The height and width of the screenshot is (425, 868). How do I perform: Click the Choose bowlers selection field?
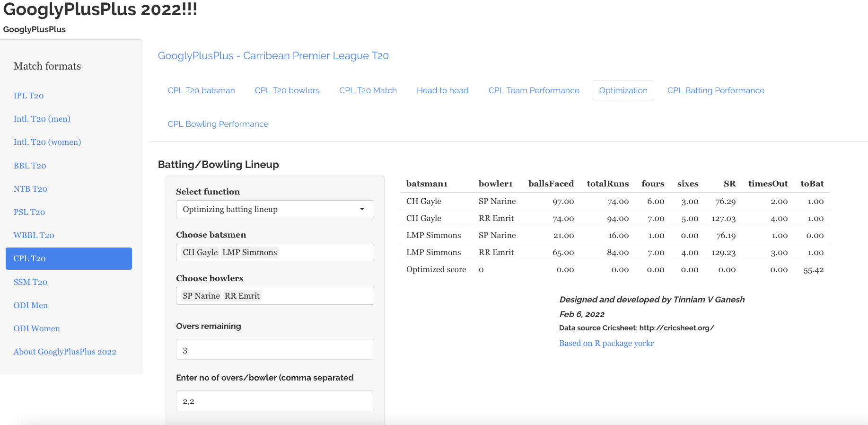point(316,296)
